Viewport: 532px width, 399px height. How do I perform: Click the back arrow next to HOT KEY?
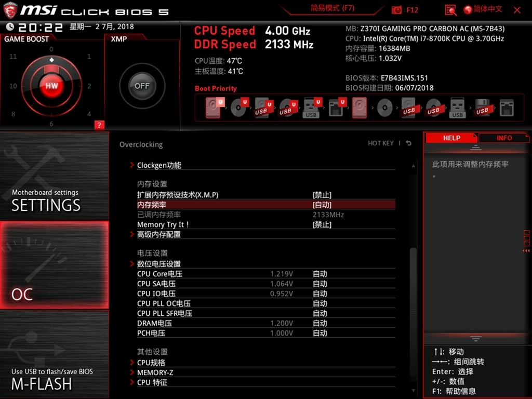point(409,143)
